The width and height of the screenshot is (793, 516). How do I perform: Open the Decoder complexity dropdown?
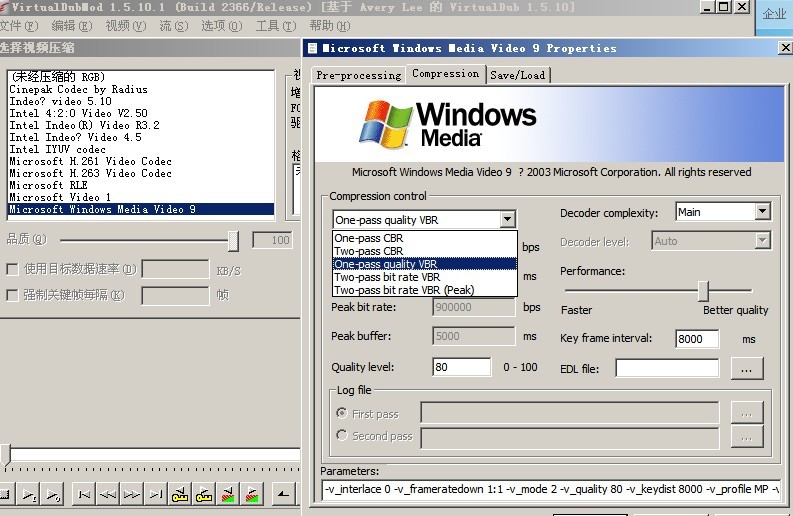point(763,211)
